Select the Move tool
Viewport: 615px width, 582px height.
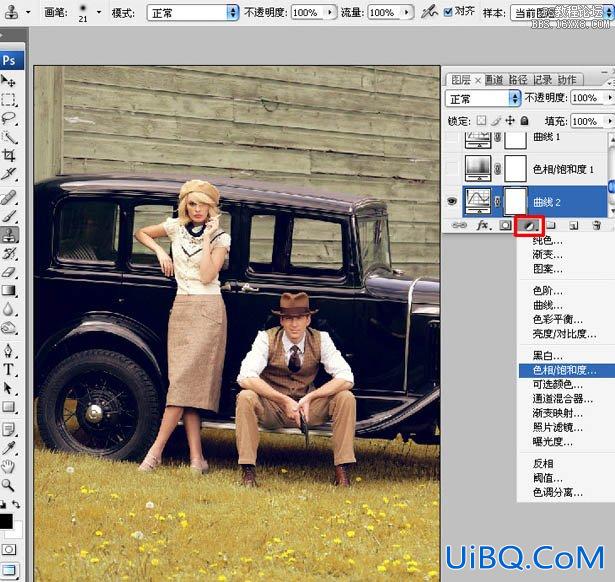(x=8, y=81)
